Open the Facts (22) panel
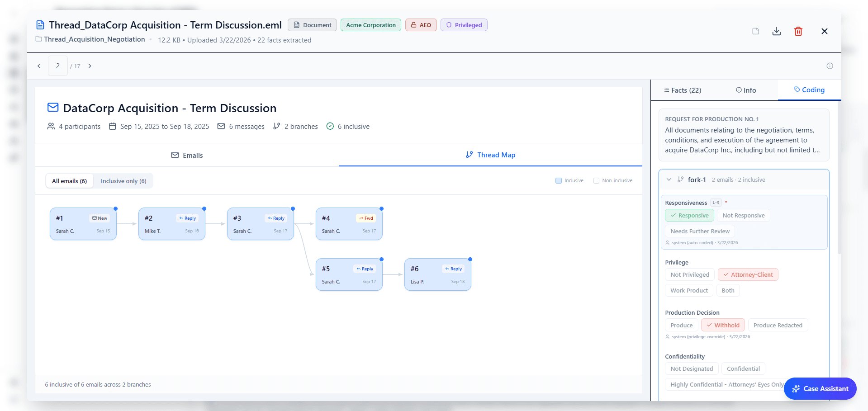The image size is (868, 411). [682, 90]
